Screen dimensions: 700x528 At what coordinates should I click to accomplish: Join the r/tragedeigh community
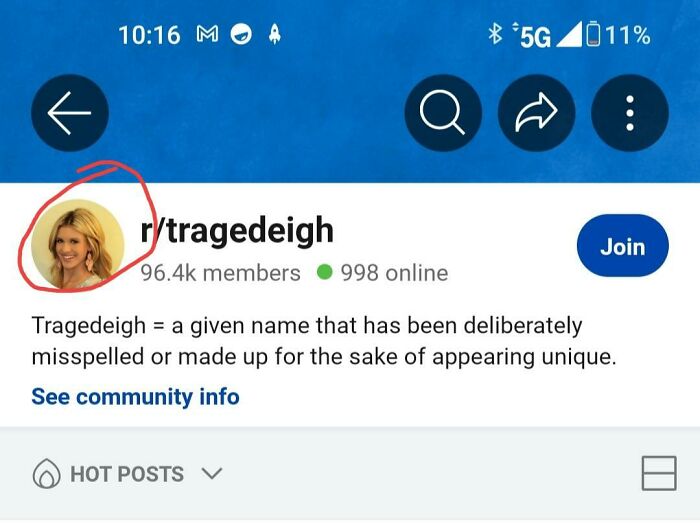(x=623, y=245)
